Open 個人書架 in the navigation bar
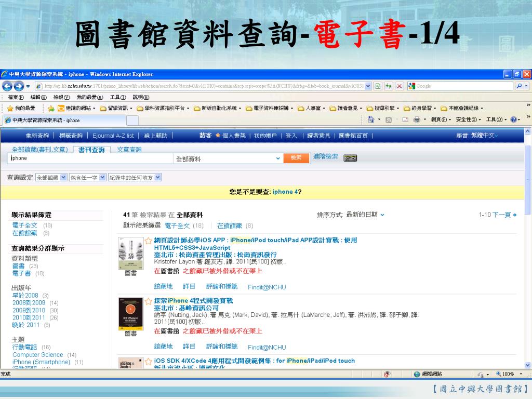Image resolution: width=532 pixels, height=399 pixels. [234, 136]
